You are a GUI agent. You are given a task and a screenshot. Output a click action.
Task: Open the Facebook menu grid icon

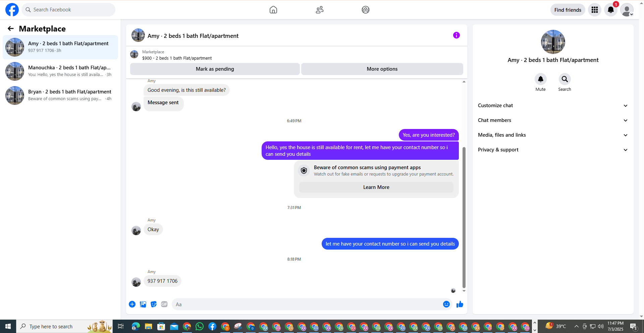coord(595,10)
